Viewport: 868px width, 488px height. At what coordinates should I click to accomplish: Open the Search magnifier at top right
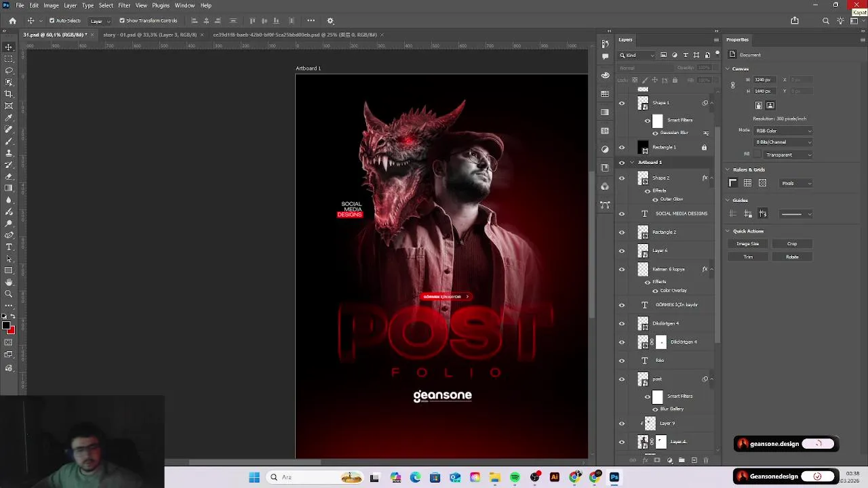[825, 20]
